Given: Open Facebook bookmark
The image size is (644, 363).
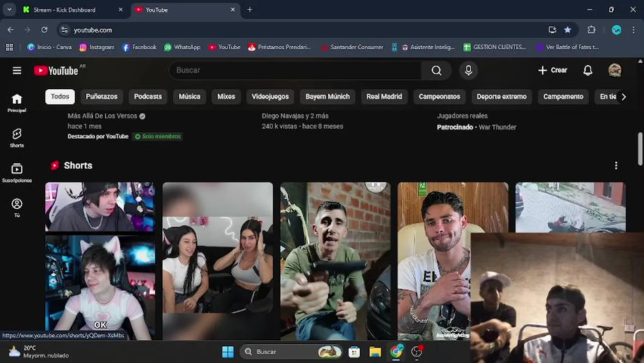Looking at the screenshot, I should point(140,47).
